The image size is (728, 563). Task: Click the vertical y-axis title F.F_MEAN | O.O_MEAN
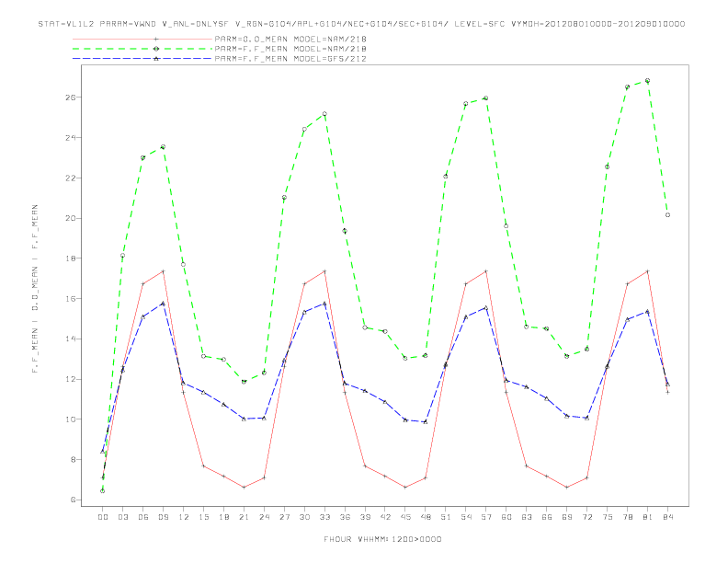click(x=35, y=289)
